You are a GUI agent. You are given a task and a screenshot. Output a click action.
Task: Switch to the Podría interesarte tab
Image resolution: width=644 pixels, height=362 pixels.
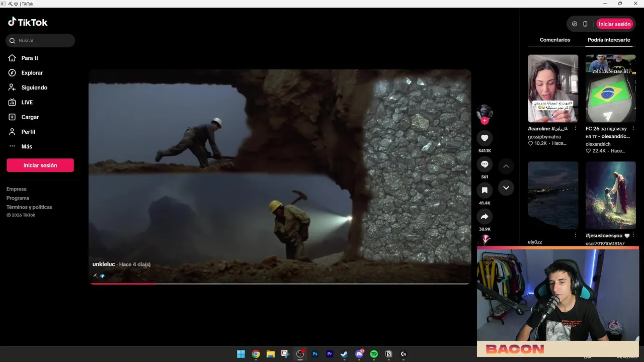pos(609,40)
